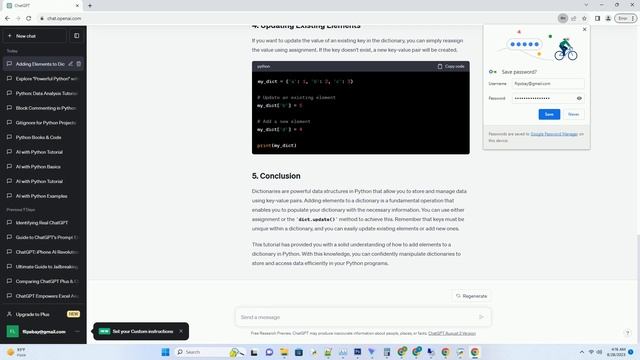Screen dimensions: 640x360
Task: Open the 'Python Books & Code' chat
Action: (x=43, y=138)
